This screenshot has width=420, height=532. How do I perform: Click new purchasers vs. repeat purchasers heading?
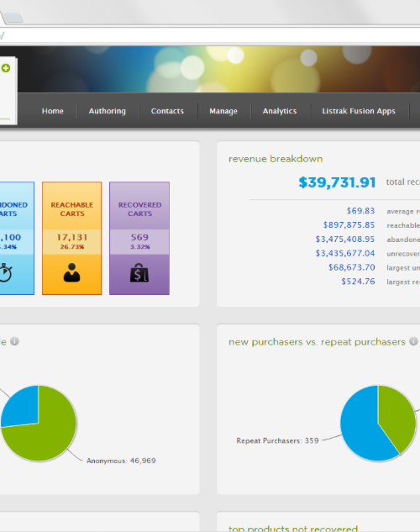[x=317, y=342]
